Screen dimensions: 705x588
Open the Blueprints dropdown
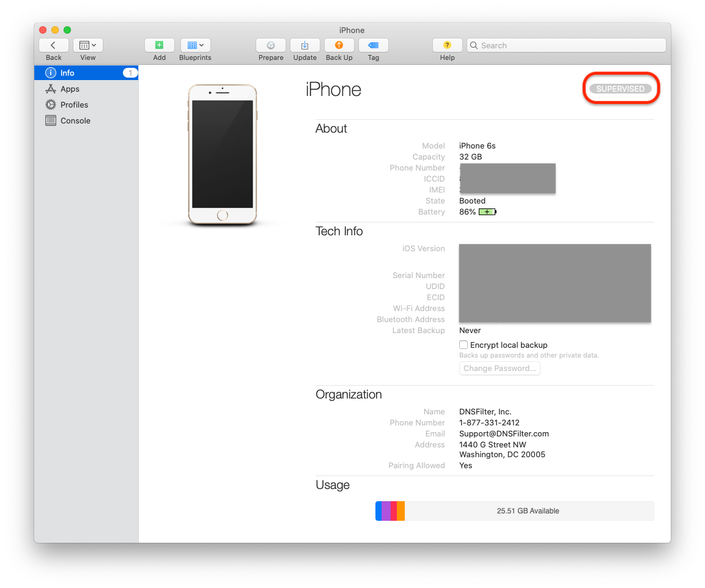pyautogui.click(x=195, y=45)
